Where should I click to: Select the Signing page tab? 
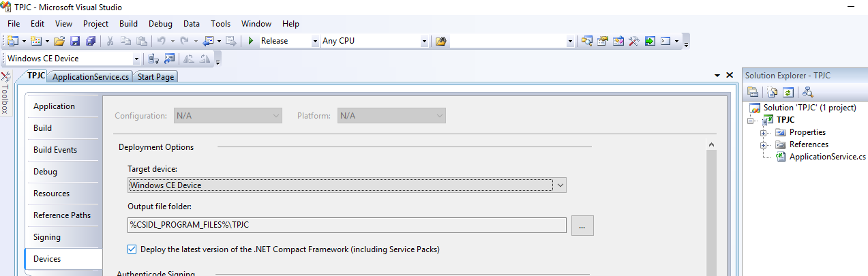click(x=47, y=237)
